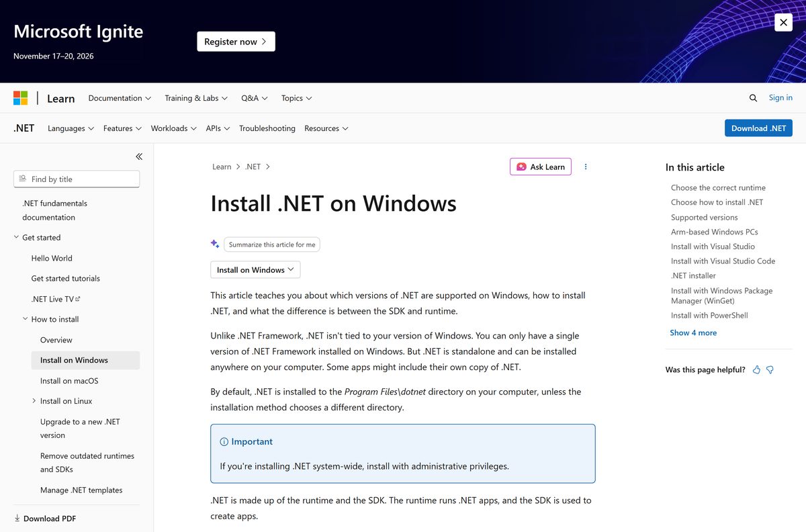Open Manage .NET templates in sidebar
The image size is (806, 532).
click(x=81, y=490)
